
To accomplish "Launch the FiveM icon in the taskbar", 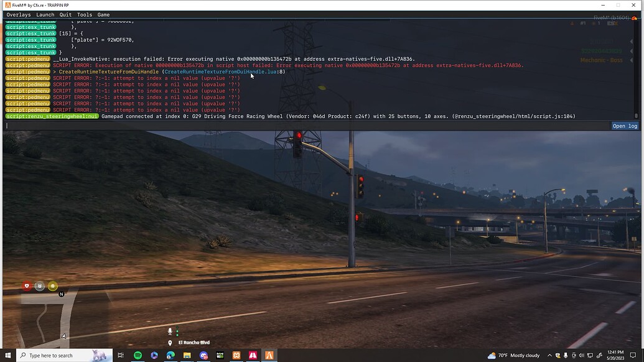I will click(x=269, y=355).
